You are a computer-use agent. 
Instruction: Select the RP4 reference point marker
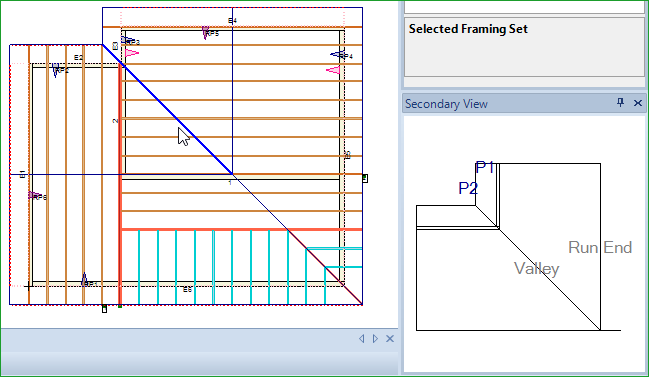click(x=338, y=55)
